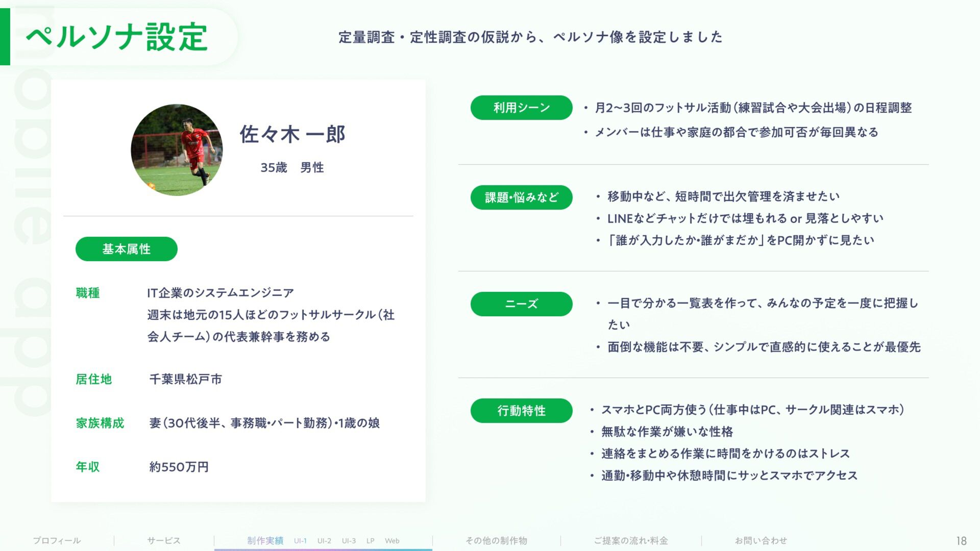This screenshot has height=551, width=980.
Task: Click the bullet 移動中など、短時間で出欠管理
Action: pos(723,196)
